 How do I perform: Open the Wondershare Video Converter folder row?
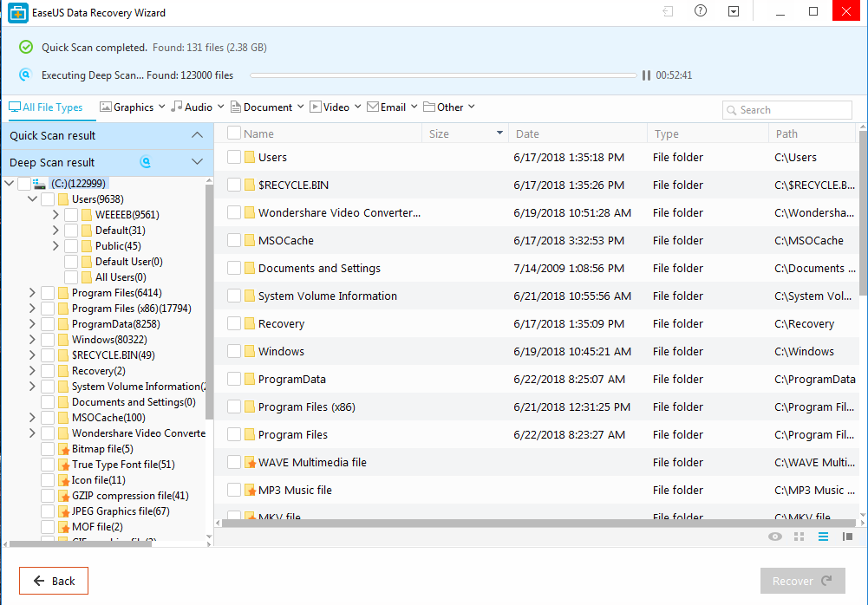tap(535, 212)
